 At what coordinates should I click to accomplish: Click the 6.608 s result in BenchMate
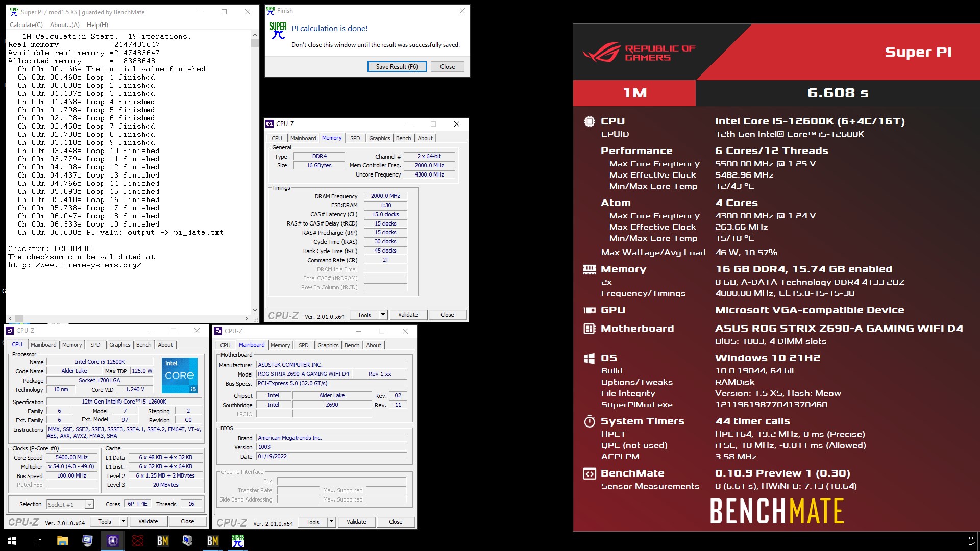838,93
